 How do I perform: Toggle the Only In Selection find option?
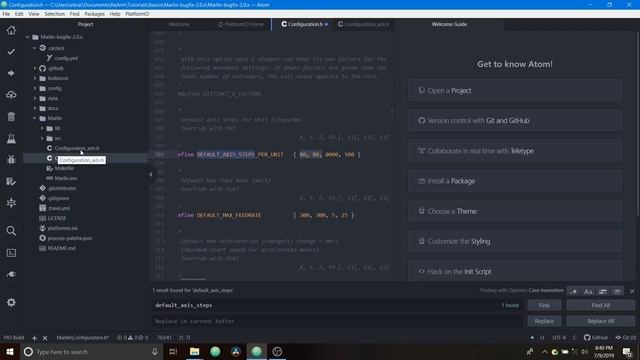(603, 291)
